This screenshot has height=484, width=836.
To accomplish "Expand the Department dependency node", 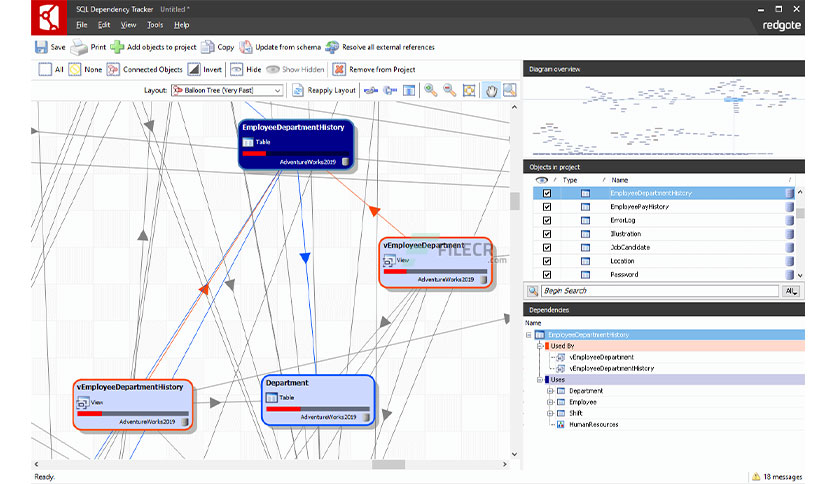I will pos(550,391).
